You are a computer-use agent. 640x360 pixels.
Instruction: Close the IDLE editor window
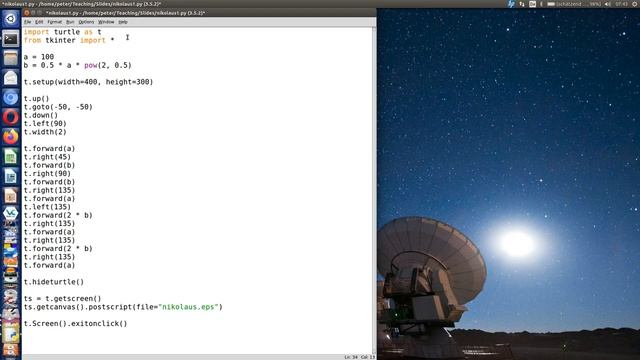(27, 13)
